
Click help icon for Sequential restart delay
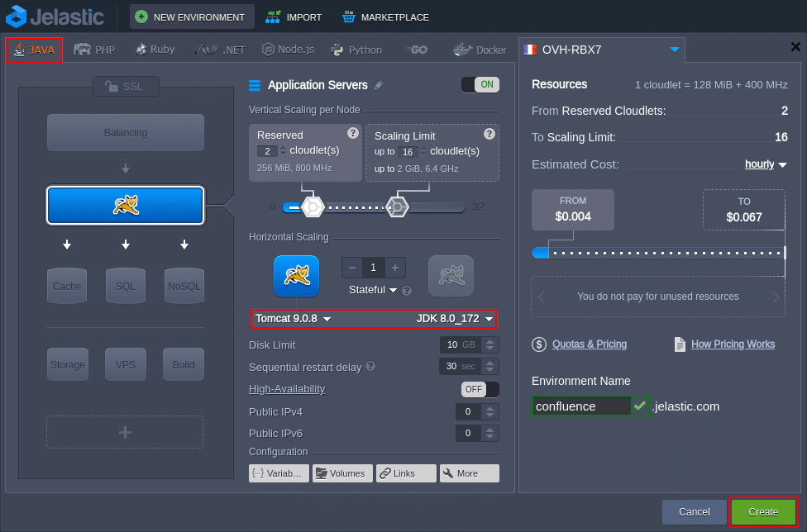point(370,367)
